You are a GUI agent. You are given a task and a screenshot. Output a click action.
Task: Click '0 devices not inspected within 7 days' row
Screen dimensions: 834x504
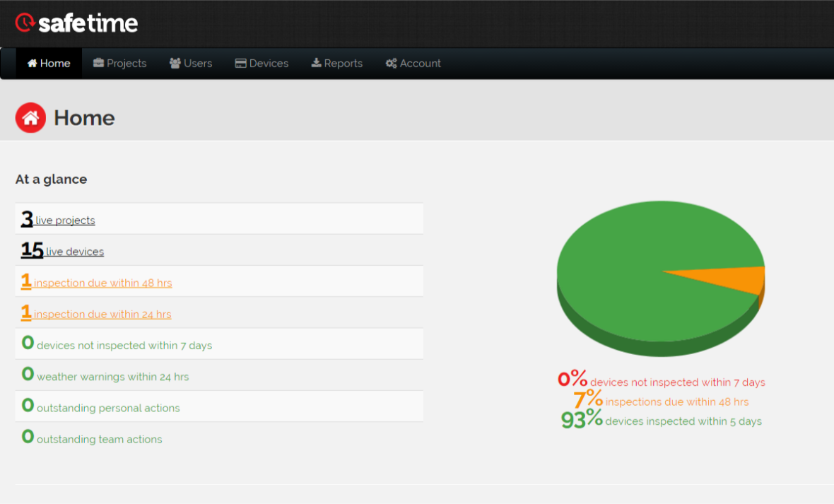(x=219, y=344)
